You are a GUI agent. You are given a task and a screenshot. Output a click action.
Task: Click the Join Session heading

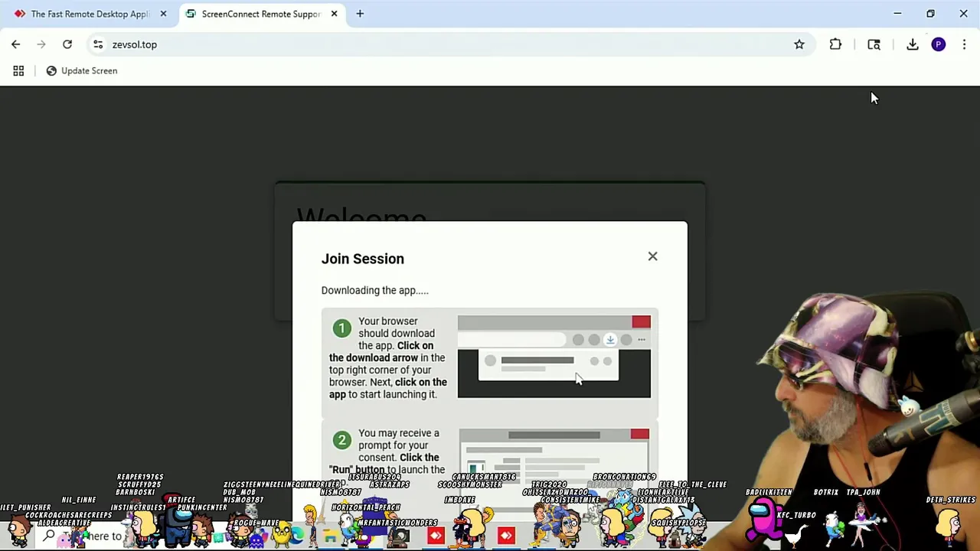[x=363, y=259]
